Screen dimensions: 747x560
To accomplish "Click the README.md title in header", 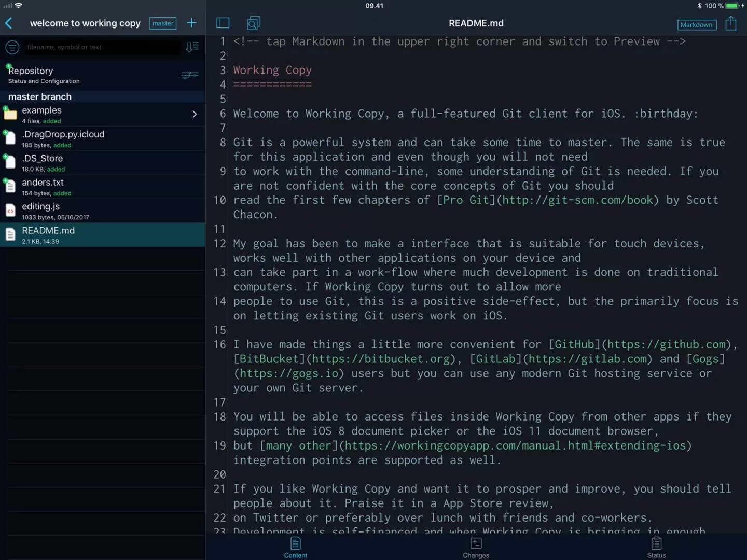I will pos(476,23).
